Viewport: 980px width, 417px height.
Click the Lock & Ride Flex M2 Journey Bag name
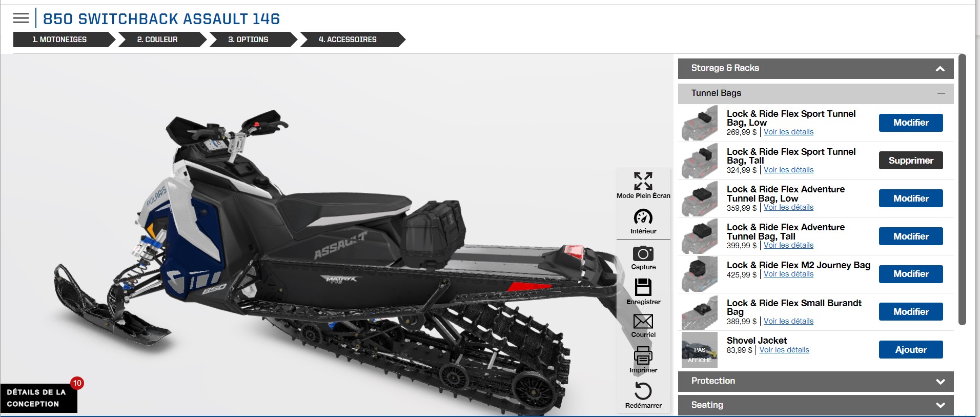pyautogui.click(x=798, y=265)
